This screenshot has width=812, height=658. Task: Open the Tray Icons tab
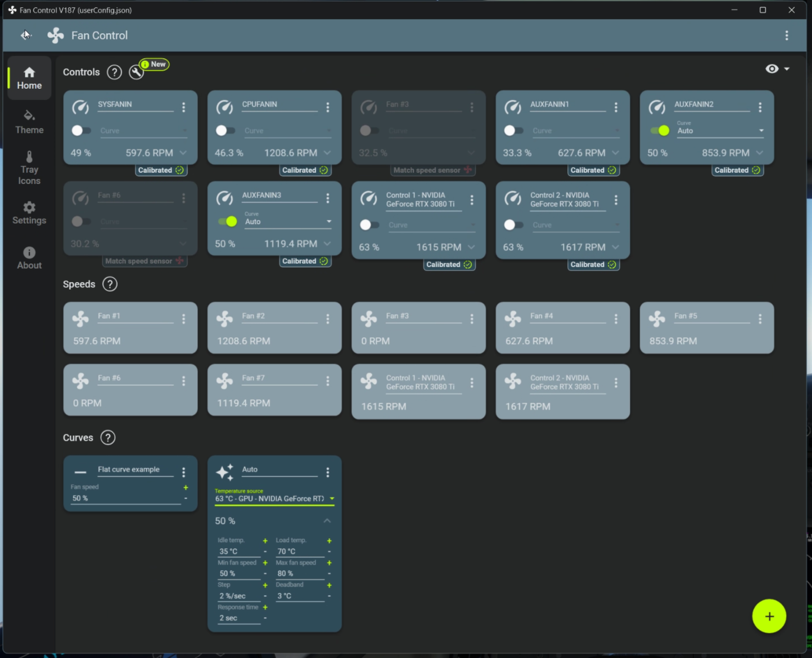29,167
